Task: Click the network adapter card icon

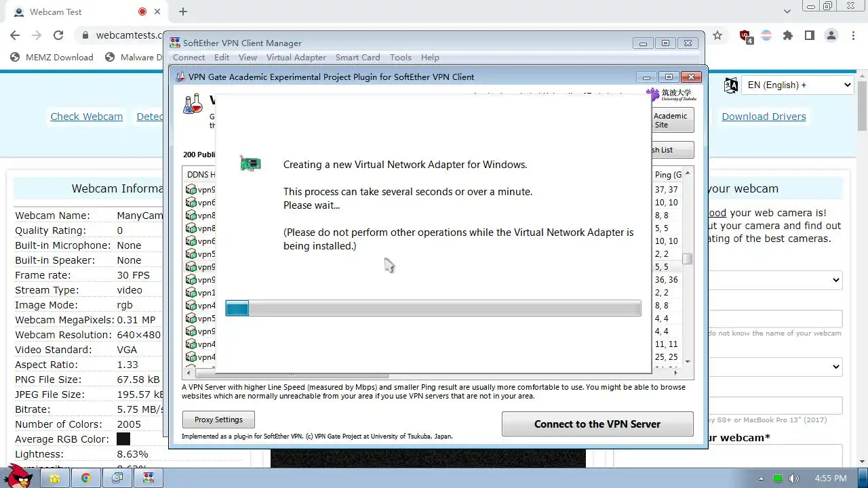Action: 250,163
